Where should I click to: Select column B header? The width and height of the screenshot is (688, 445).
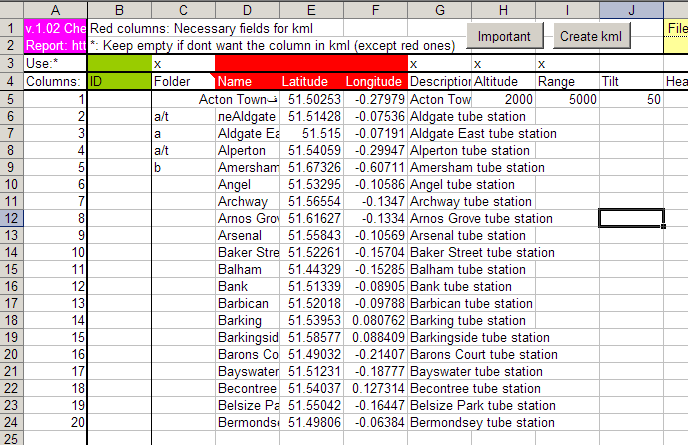(x=119, y=10)
